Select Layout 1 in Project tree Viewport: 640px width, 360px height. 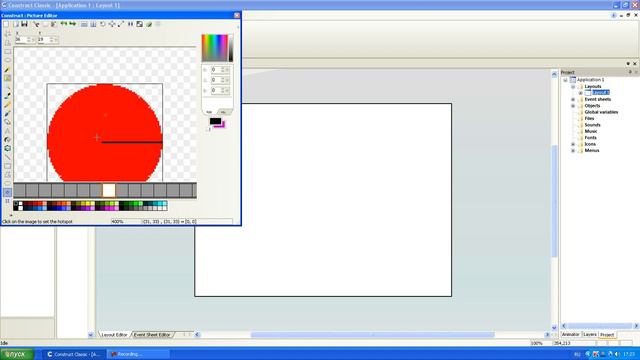click(x=601, y=93)
